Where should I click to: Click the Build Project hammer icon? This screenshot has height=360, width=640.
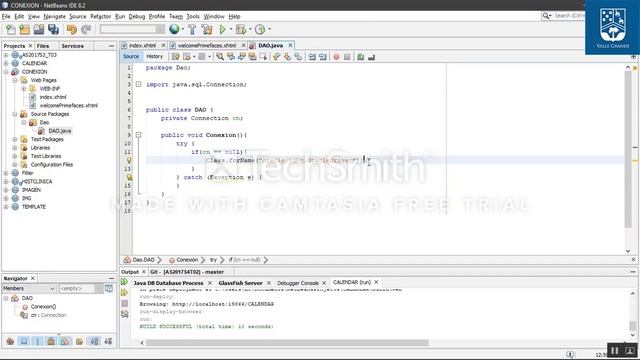coord(192,29)
